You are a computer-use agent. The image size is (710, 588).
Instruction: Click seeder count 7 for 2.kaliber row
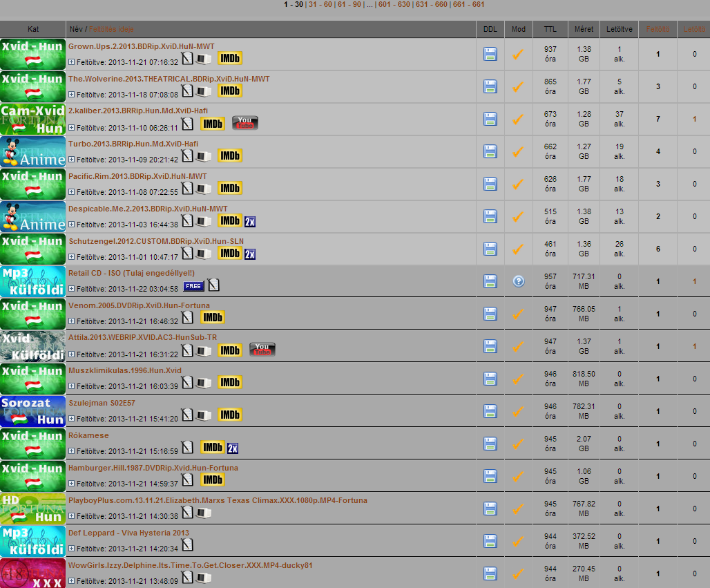658,119
